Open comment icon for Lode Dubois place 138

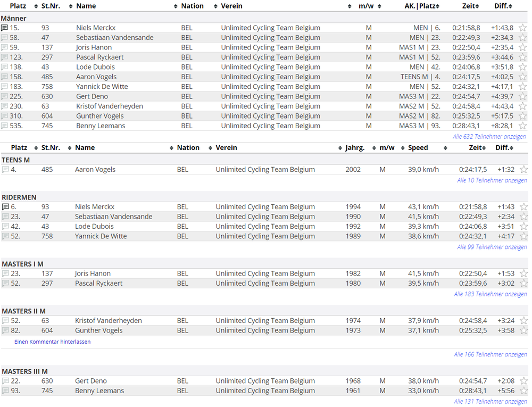4,67
